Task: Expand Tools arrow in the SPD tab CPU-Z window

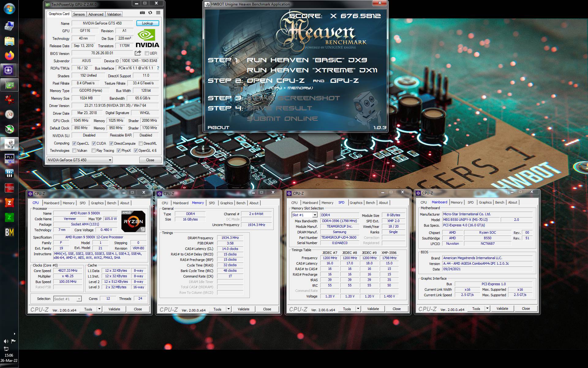Action: coord(358,309)
